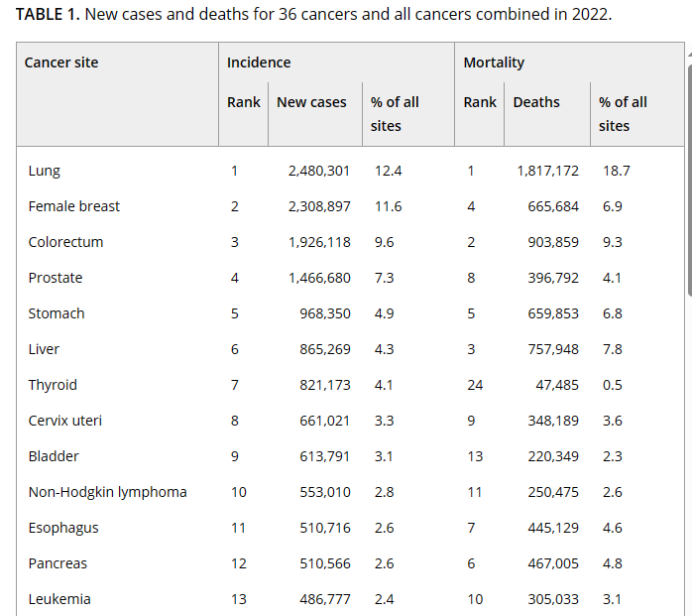Image resolution: width=692 pixels, height=616 pixels.
Task: Click Pancreas new cases 510,566
Action: click(x=325, y=563)
